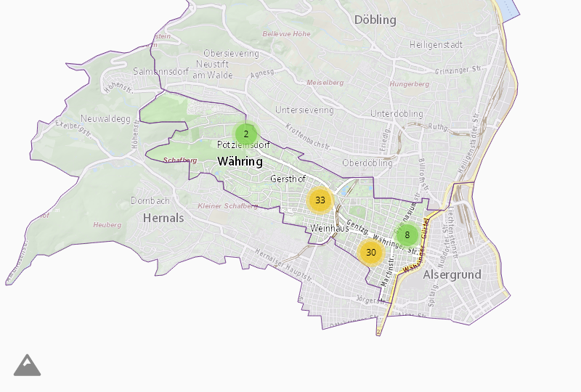Click the Kleiner Schafberg label
The height and width of the screenshot is (392, 581).
228,206
